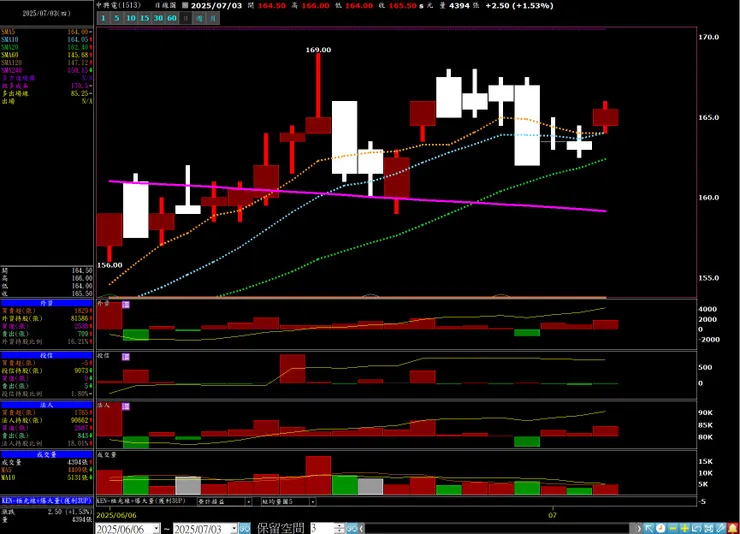Click the SMA10 indicator row

coord(46,40)
